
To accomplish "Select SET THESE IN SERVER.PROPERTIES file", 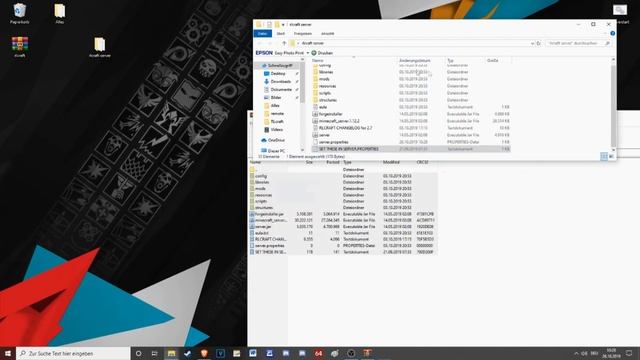I will tap(410, 149).
